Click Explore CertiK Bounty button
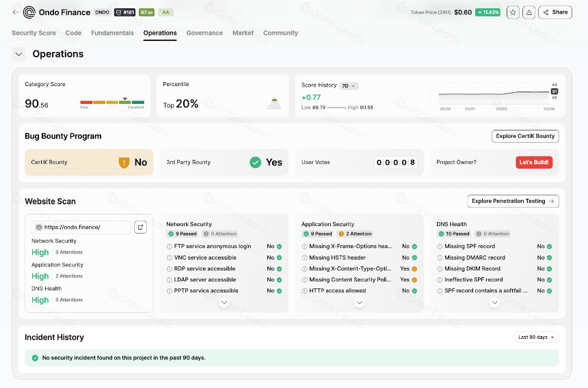The width and height of the screenshot is (588, 388). pos(525,137)
